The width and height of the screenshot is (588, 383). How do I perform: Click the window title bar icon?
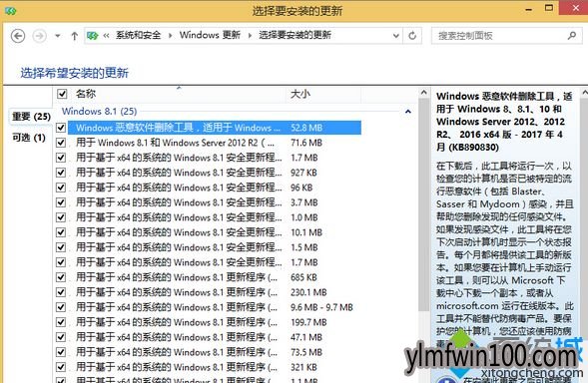click(11, 11)
